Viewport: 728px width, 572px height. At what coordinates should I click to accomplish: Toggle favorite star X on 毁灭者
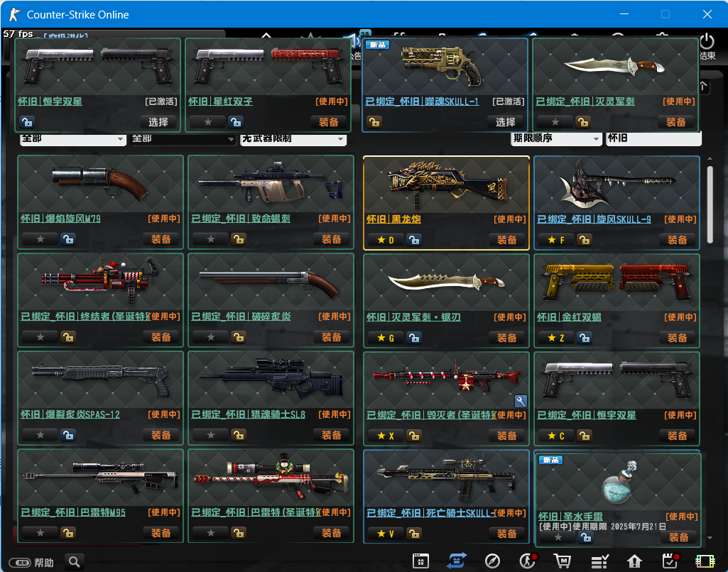tap(386, 436)
